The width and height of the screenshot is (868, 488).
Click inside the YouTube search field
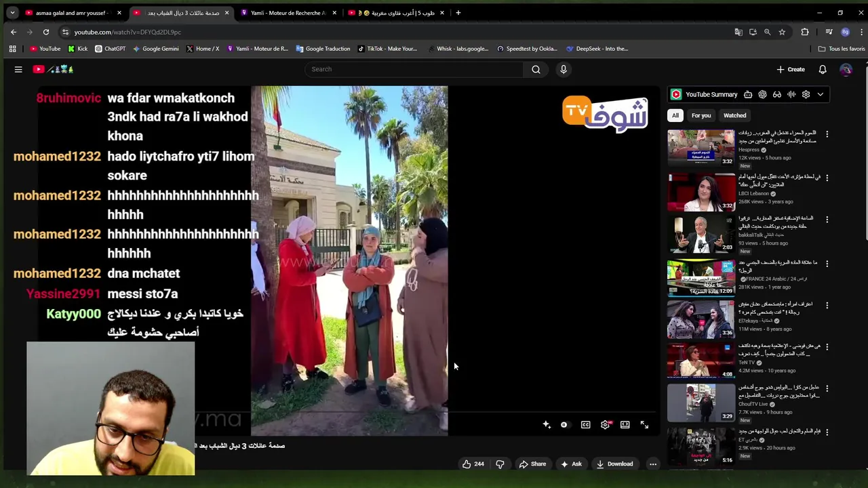(414, 69)
